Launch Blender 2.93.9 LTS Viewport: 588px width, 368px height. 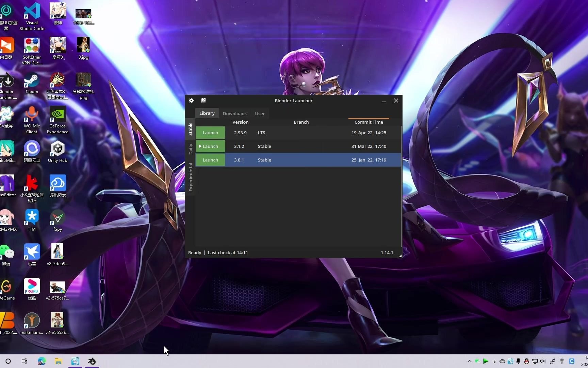[210, 133]
